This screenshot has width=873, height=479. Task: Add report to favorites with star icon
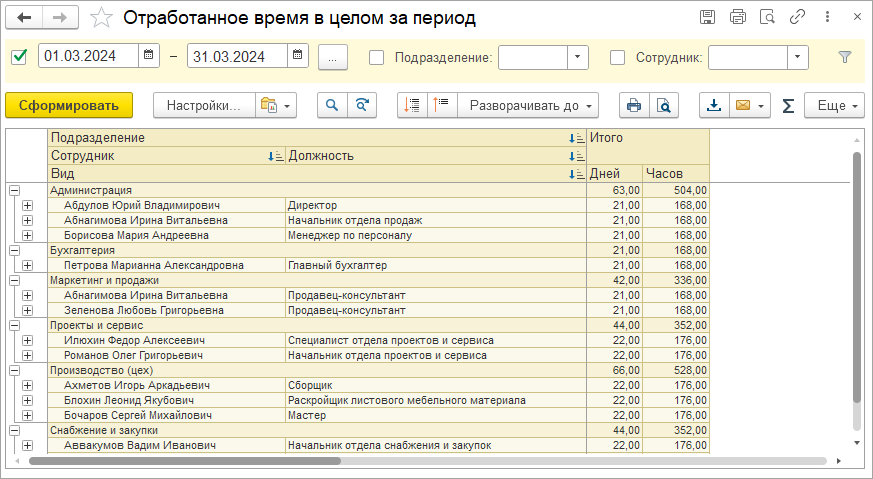click(x=101, y=18)
